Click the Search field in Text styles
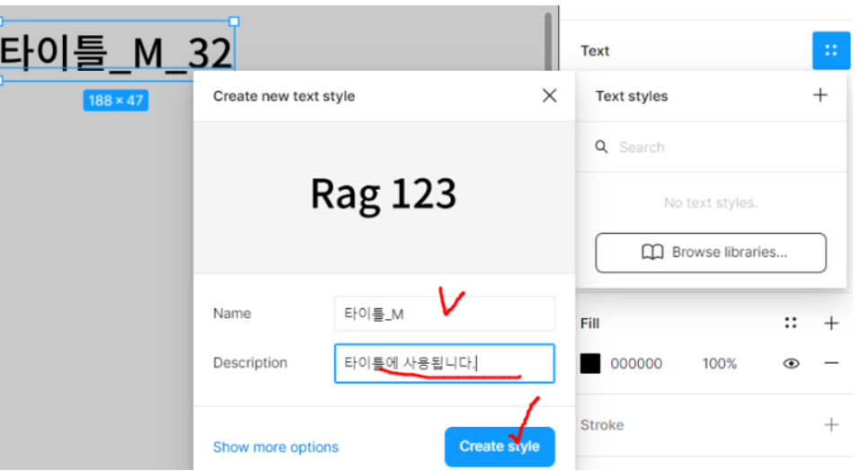The width and height of the screenshot is (868, 471). click(x=711, y=147)
